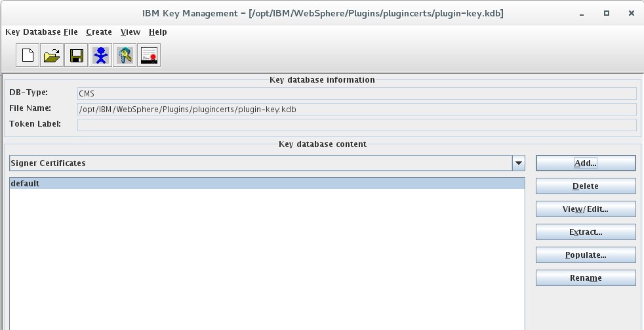
Task: Open the Help menu
Action: [157, 32]
